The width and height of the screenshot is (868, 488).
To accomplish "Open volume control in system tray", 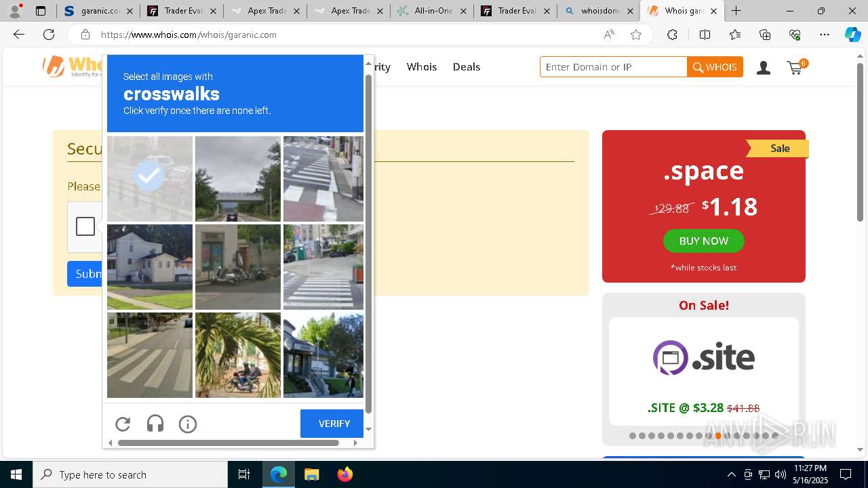I will point(780,474).
